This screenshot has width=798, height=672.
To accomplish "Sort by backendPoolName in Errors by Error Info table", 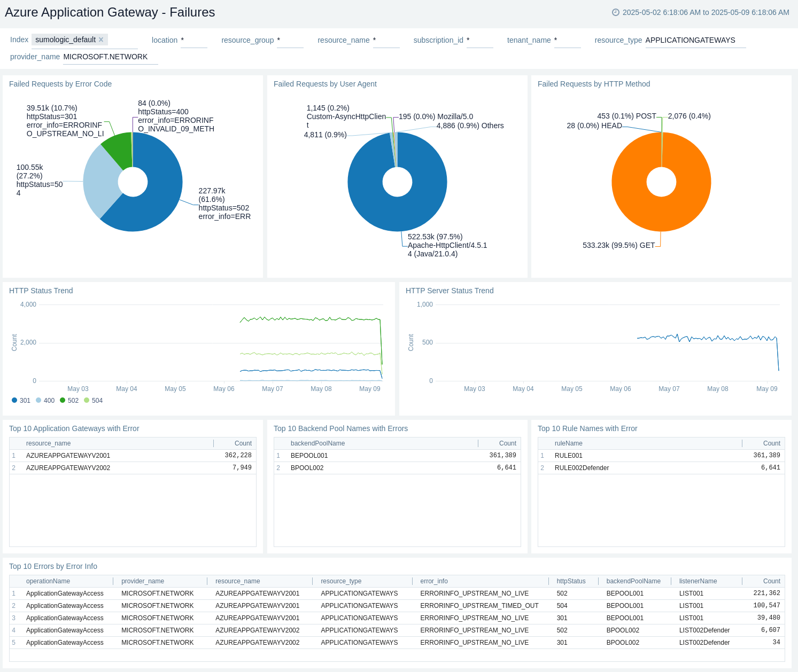I will tap(633, 581).
